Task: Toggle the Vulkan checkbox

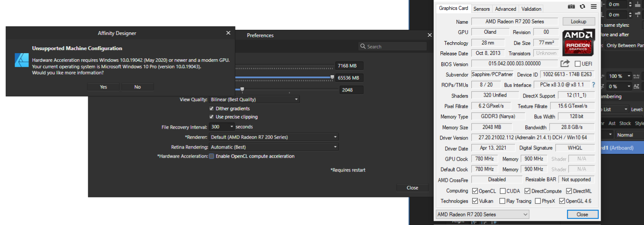Action: point(475,201)
